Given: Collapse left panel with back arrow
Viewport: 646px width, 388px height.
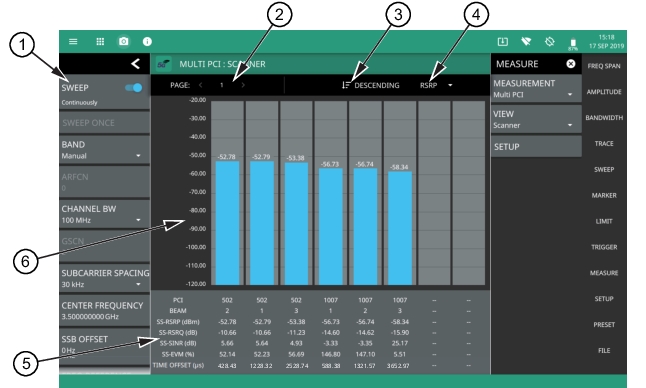Looking at the screenshot, I should point(136,64).
